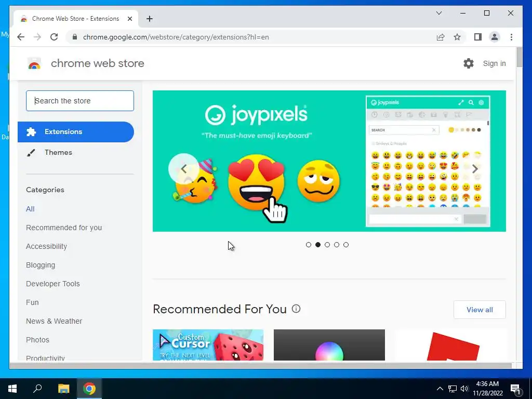Filter by Recommended for you category
Viewport: 532px width, 399px height.
click(x=64, y=228)
